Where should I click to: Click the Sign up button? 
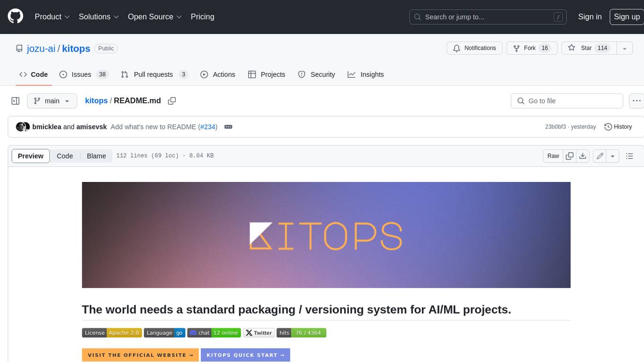[626, 17]
